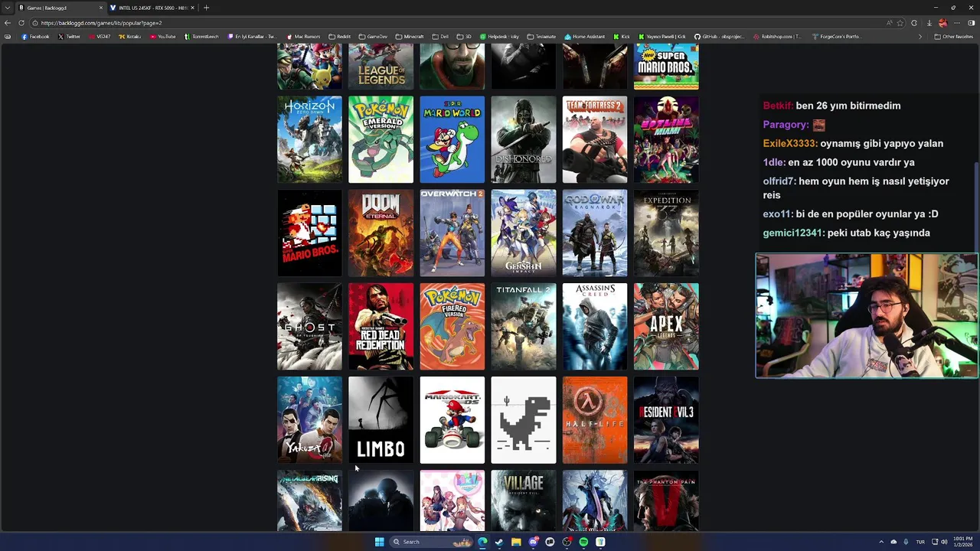This screenshot has height=551, width=980.
Task: Open the Titanfall 2 cover
Action: 523,327
